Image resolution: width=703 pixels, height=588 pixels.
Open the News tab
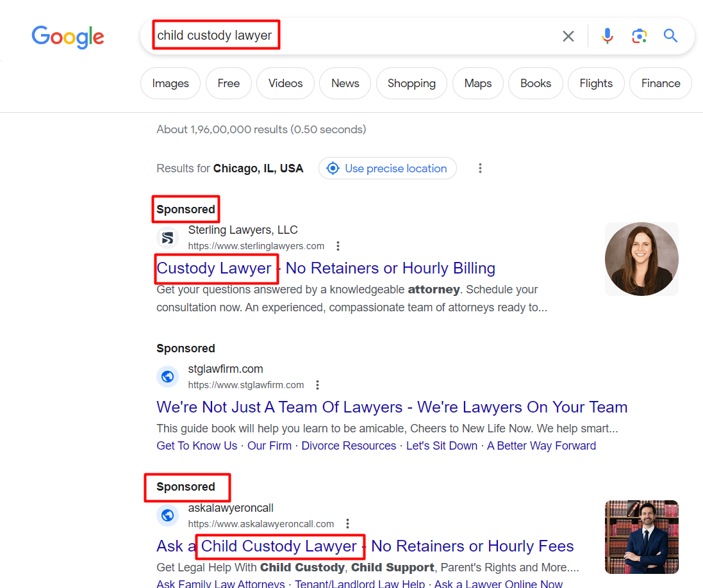coord(345,83)
